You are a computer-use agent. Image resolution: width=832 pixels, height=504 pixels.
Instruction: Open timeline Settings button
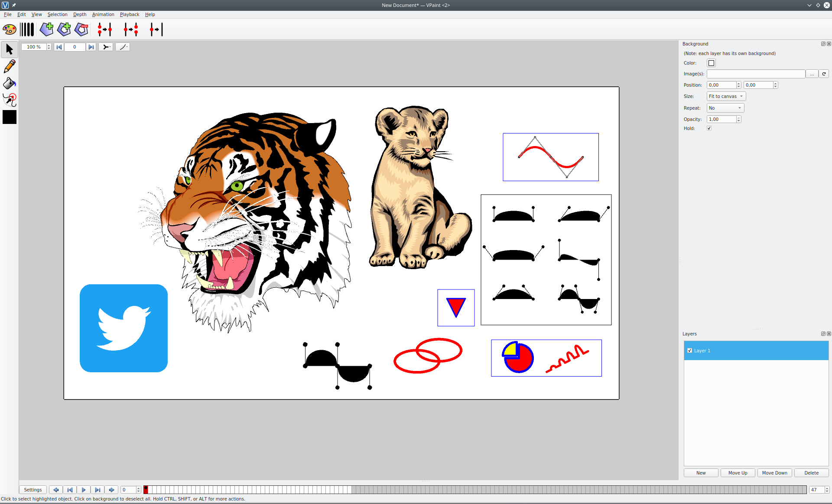click(x=33, y=490)
